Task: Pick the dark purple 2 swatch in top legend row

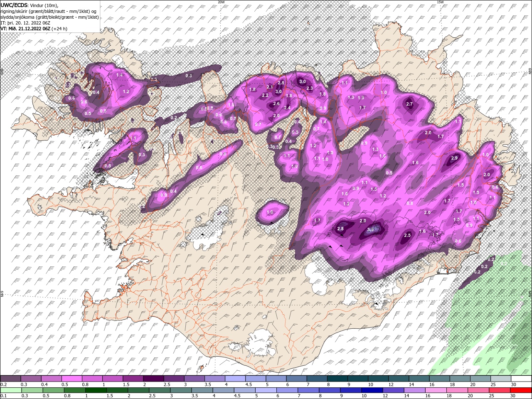Action: (155, 379)
